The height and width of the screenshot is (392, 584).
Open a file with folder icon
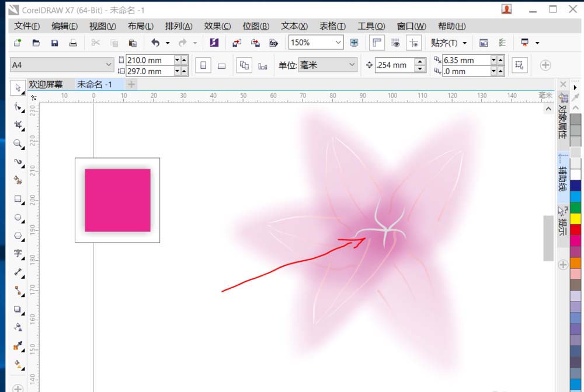pyautogui.click(x=36, y=43)
